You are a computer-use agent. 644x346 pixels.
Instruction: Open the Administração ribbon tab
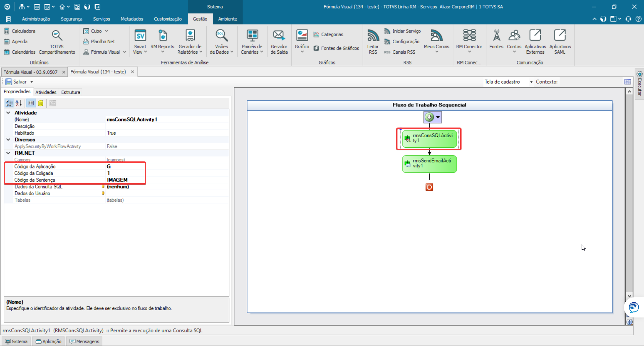(36, 19)
